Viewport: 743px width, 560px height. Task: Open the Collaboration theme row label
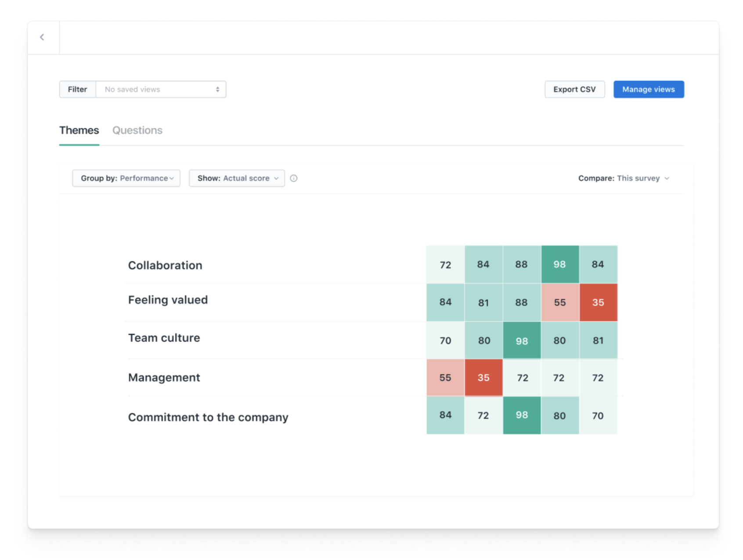click(x=165, y=265)
